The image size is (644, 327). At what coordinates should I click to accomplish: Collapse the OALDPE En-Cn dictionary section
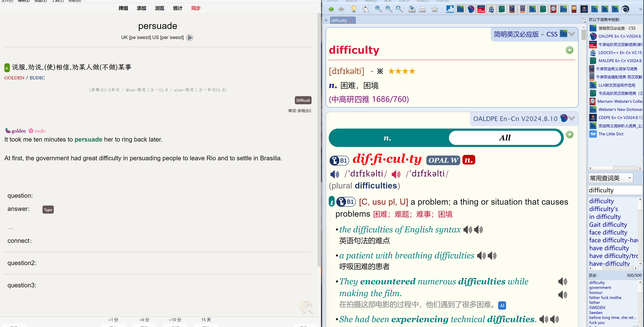(572, 118)
